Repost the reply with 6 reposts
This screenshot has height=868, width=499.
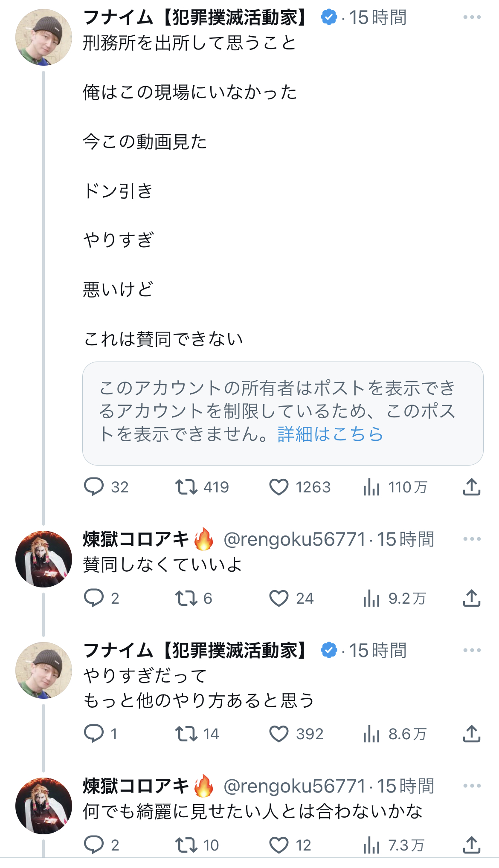coord(186,598)
